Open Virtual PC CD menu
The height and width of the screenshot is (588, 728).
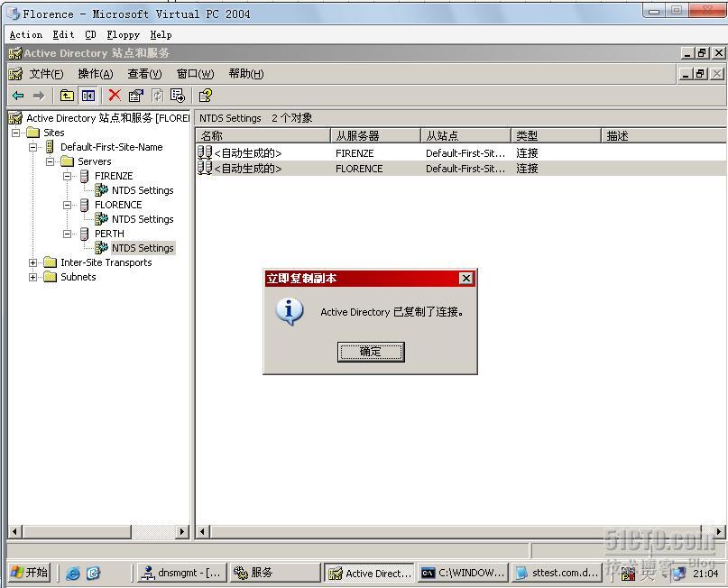point(90,35)
